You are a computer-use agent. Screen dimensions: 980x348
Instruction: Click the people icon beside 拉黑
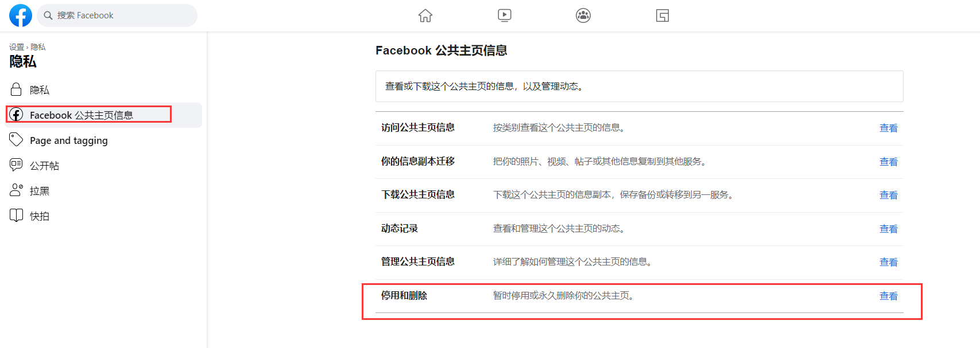click(16, 190)
